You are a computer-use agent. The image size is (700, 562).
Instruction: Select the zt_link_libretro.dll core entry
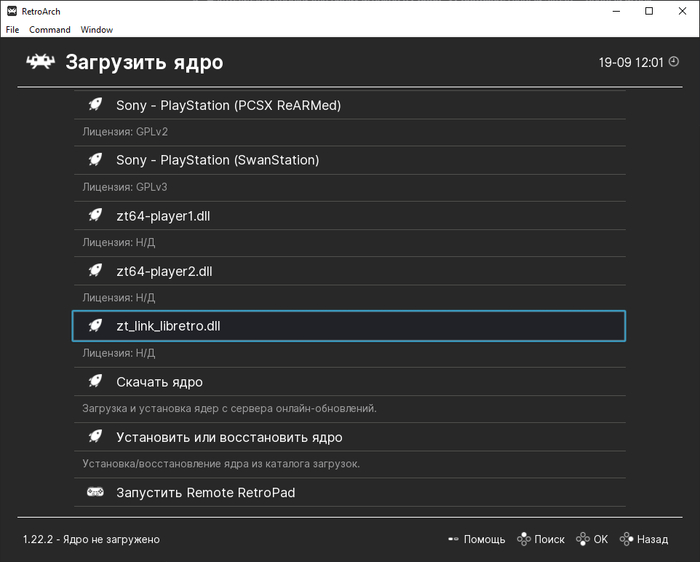pyautogui.click(x=349, y=326)
